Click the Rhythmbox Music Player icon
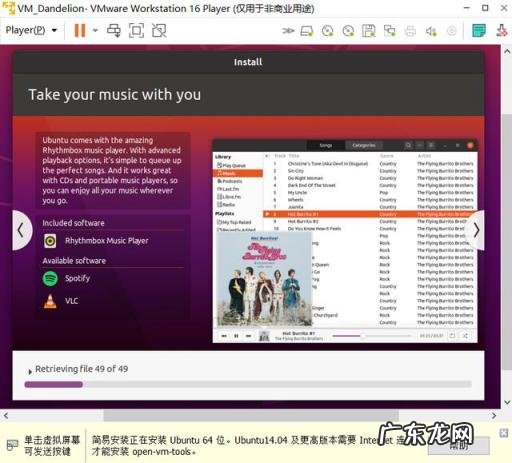Image resolution: width=512 pixels, height=463 pixels. point(50,241)
